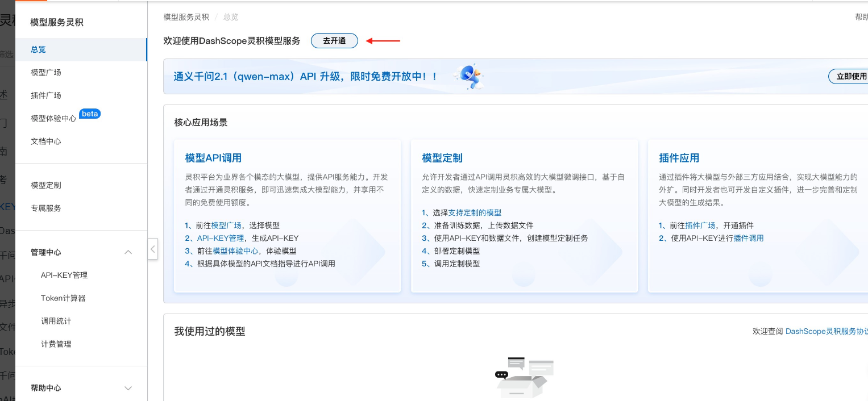Open 模型定制 from the sidebar
The width and height of the screenshot is (868, 401).
pos(45,185)
